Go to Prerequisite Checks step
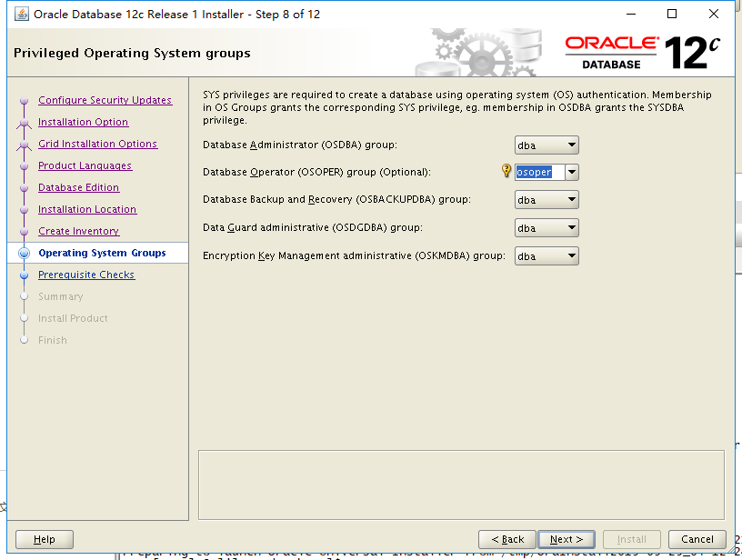Viewport: 742px width, 560px height. tap(86, 275)
